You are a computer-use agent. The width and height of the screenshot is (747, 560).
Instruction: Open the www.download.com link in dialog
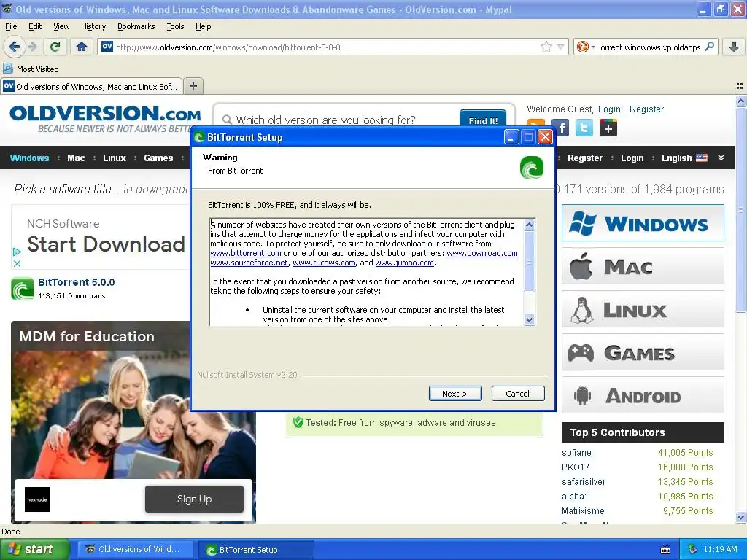482,253
